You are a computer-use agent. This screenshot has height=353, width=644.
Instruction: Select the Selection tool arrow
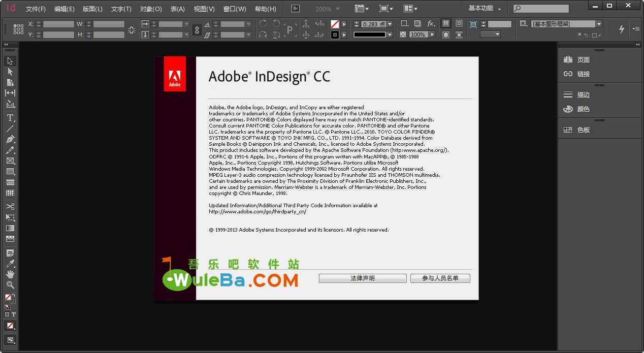tap(10, 61)
